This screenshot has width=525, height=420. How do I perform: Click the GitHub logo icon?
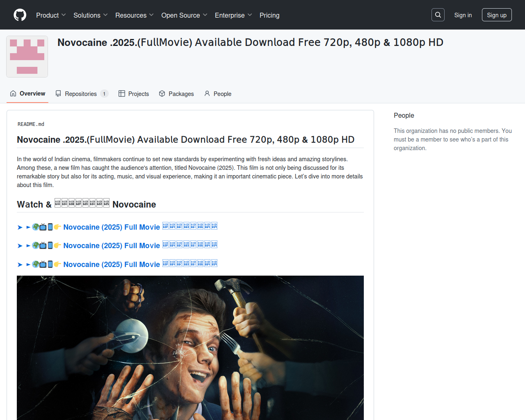point(20,15)
